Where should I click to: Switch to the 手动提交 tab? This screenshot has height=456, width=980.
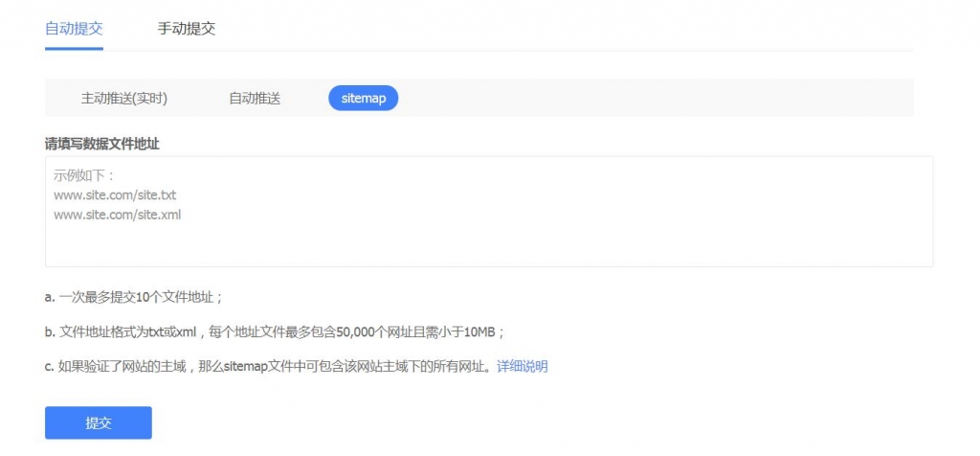point(187,29)
